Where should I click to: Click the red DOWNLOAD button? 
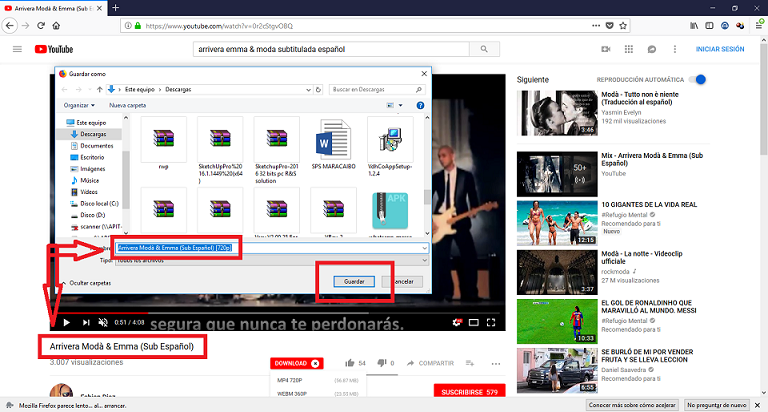(297, 363)
